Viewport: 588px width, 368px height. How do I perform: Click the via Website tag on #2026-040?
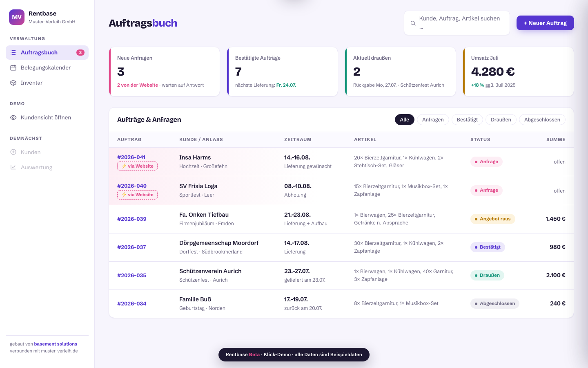[137, 195]
